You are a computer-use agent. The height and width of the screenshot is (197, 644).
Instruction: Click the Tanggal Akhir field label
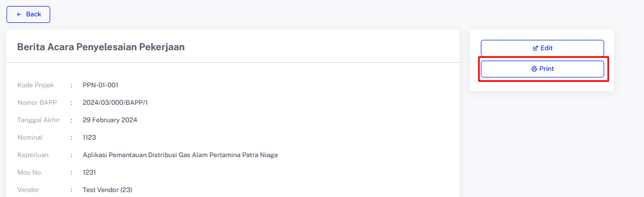(39, 120)
